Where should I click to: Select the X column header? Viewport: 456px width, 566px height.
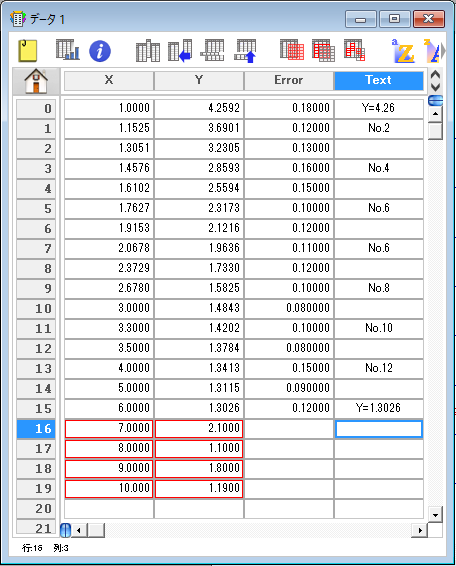(x=109, y=80)
